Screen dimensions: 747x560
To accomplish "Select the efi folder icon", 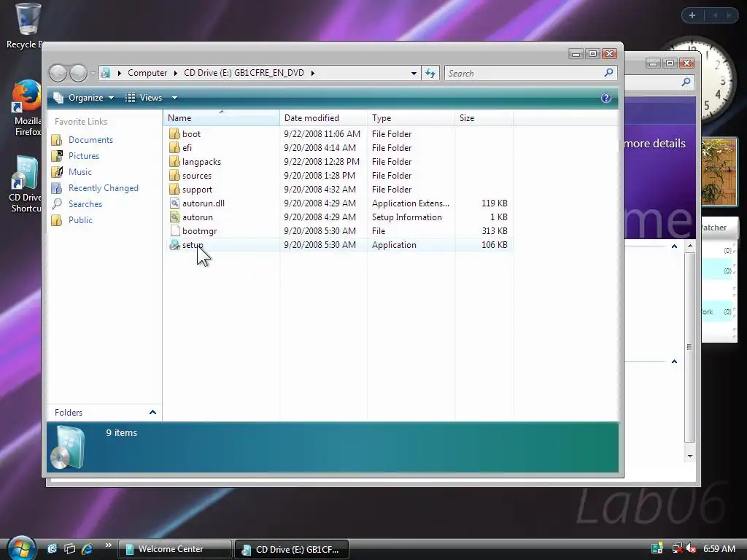I will click(174, 147).
